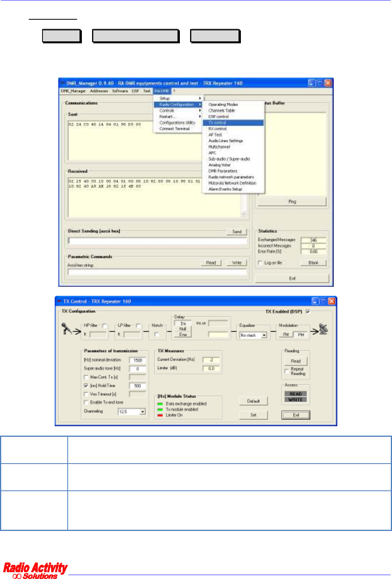Click the DMR_Manager title bar icon
The height and width of the screenshot is (579, 392).
click(x=62, y=83)
